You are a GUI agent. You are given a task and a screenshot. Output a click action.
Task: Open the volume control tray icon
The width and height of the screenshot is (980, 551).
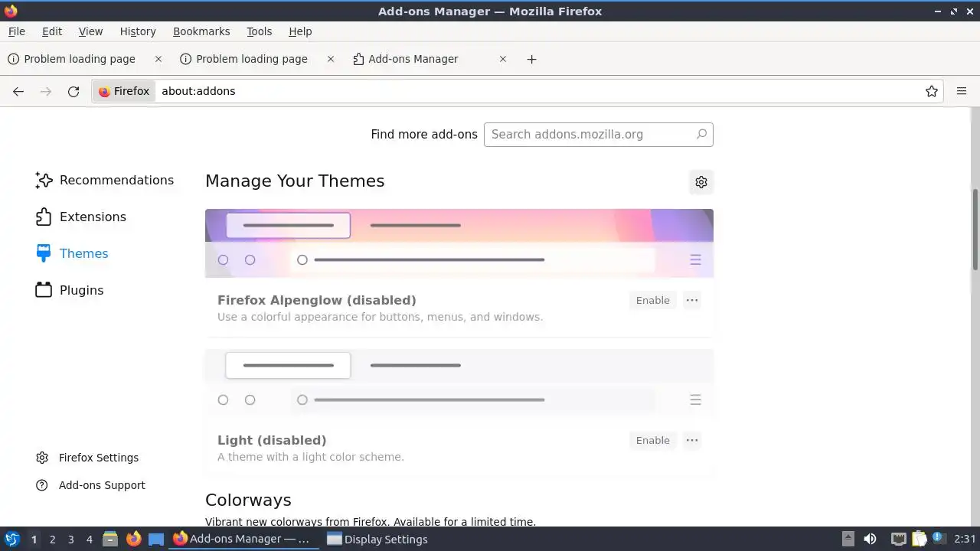click(x=870, y=539)
